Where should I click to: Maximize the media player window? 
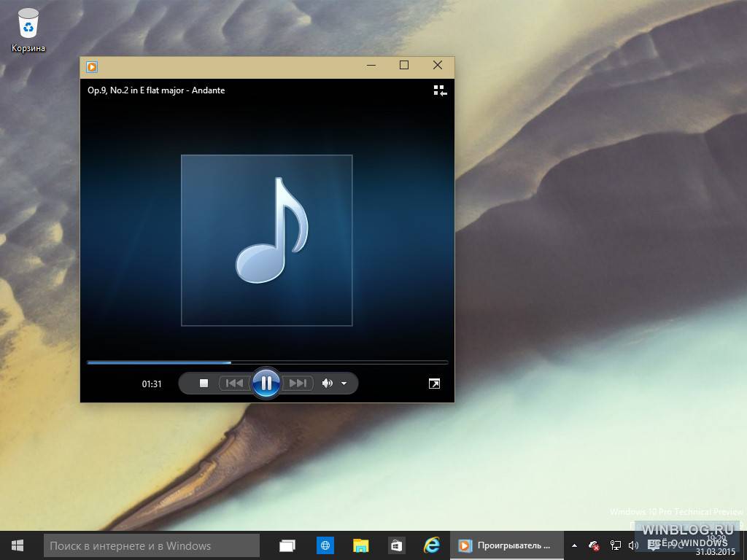[x=404, y=65]
